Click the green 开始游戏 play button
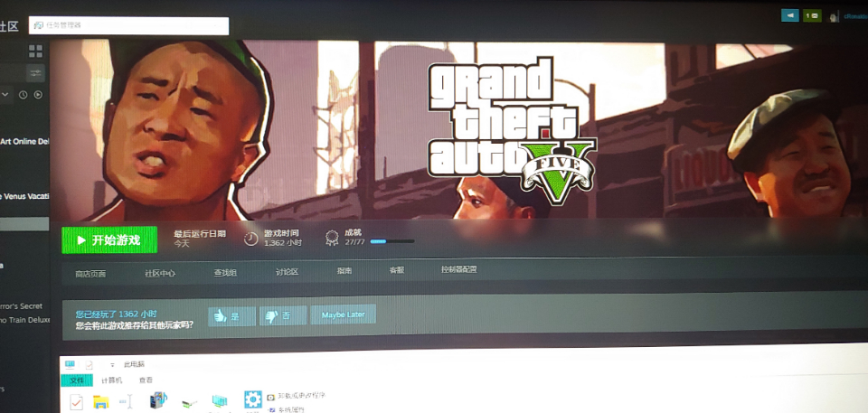The image size is (868, 413). pos(109,239)
